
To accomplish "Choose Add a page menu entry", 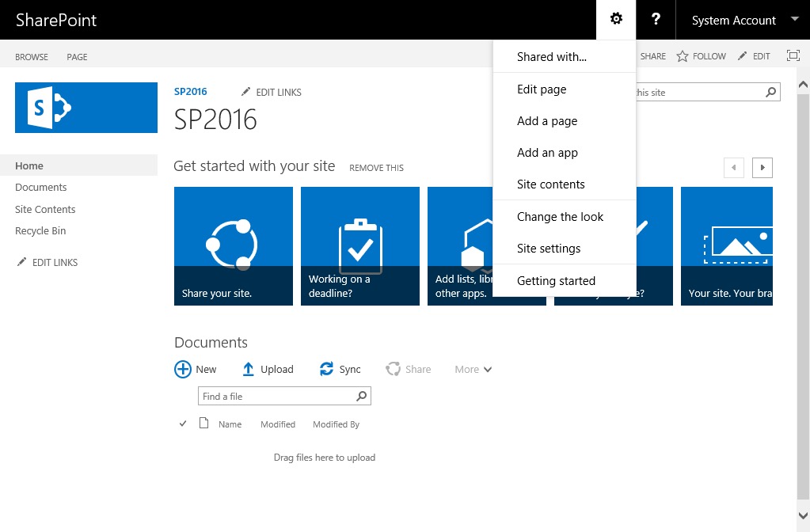I will tap(564, 121).
